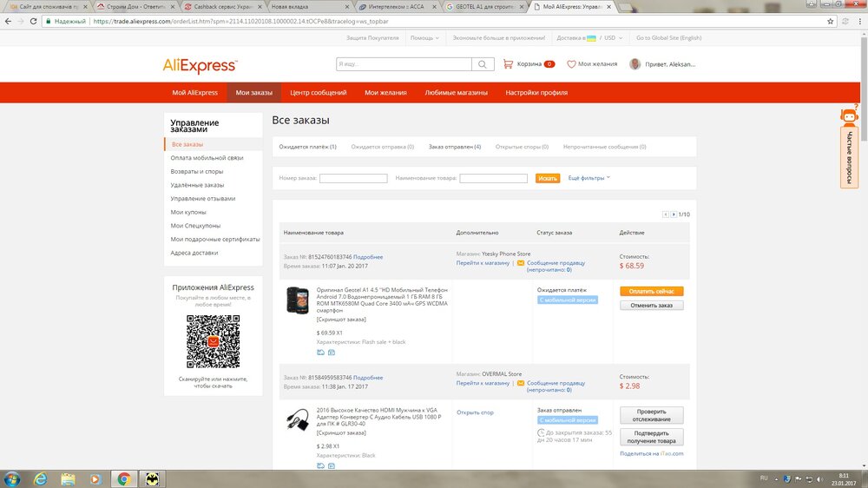
Task: Click the Искать button
Action: (548, 178)
